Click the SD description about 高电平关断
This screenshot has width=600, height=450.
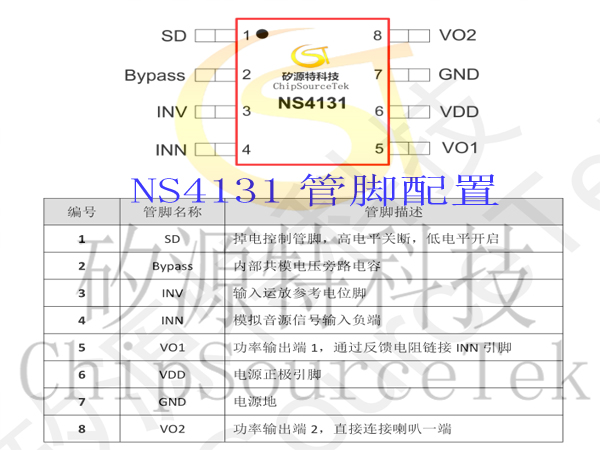366,239
